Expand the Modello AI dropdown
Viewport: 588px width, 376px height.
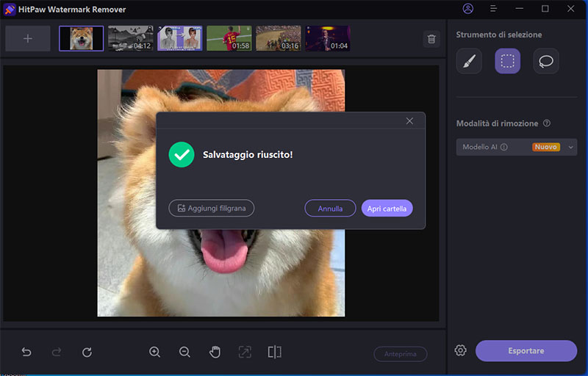pos(570,147)
